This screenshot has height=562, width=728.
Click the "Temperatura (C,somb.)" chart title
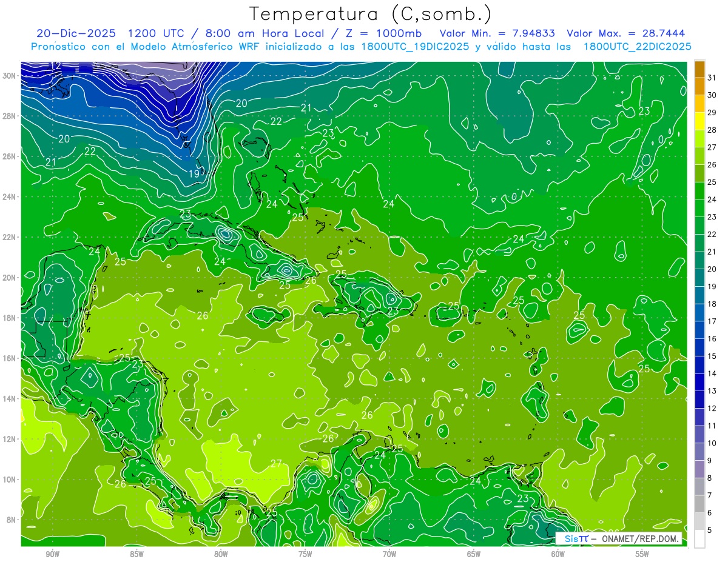(370, 14)
